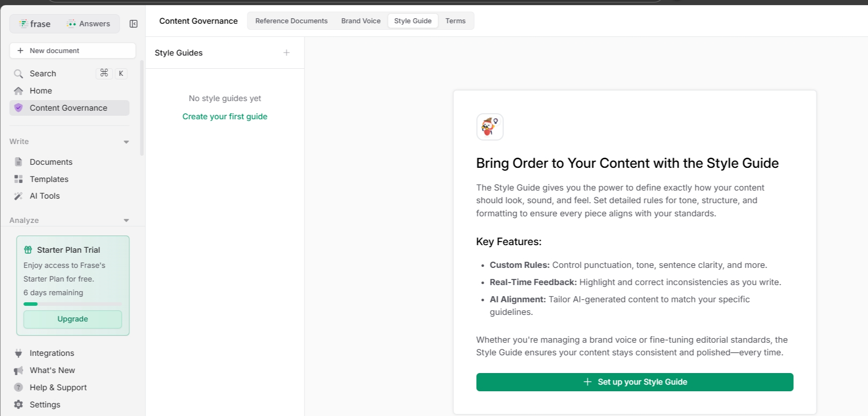Open Settings via the gear icon
This screenshot has height=416, width=868.
(19, 404)
